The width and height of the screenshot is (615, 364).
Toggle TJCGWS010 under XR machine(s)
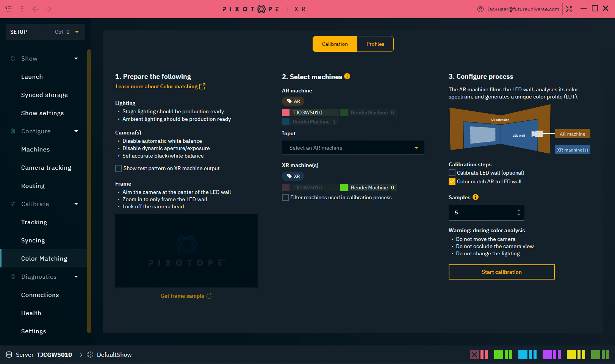(x=310, y=187)
